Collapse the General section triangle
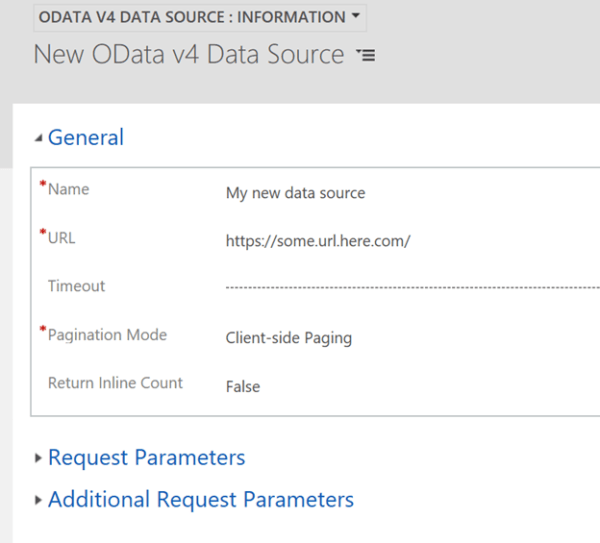 pos(39,139)
